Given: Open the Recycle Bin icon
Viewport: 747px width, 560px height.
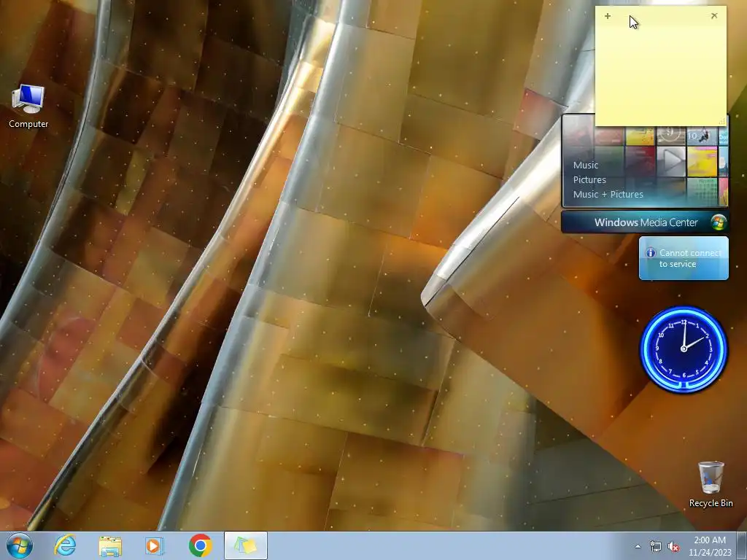Looking at the screenshot, I should [711, 484].
